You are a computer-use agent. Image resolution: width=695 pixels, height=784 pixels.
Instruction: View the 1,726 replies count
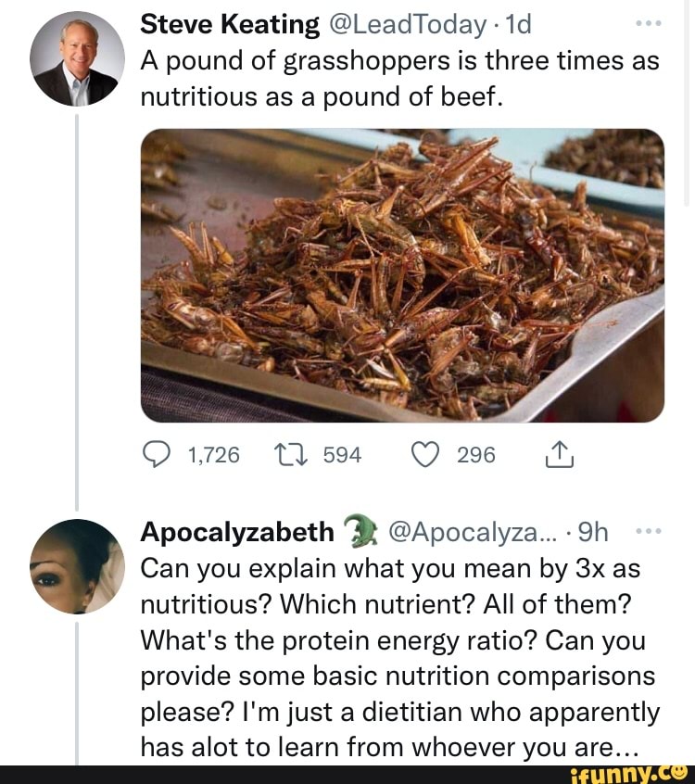click(x=213, y=455)
